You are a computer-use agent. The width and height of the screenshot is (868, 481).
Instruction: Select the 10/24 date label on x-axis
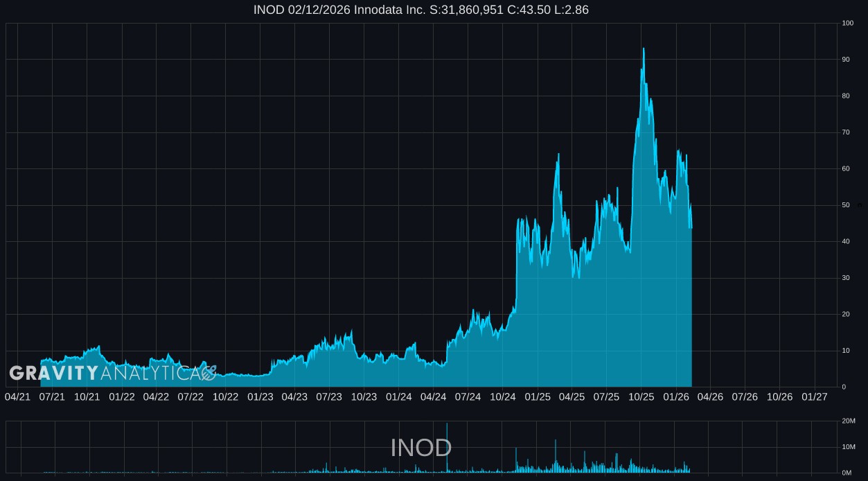pyautogui.click(x=503, y=397)
